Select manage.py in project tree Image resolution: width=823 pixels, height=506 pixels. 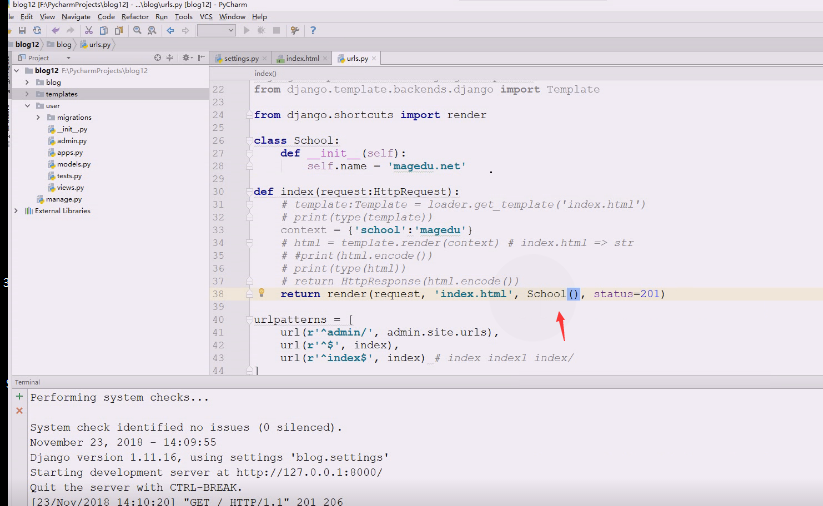(x=59, y=199)
